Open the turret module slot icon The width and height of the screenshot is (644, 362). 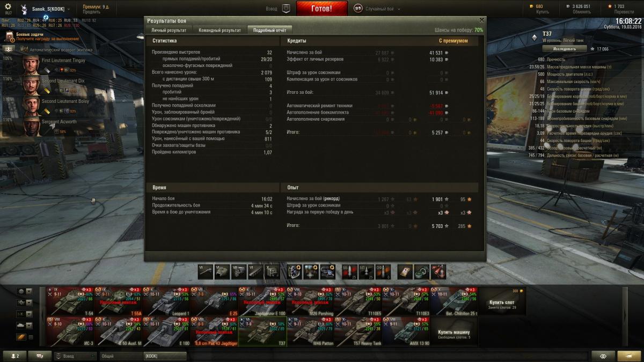[222, 272]
